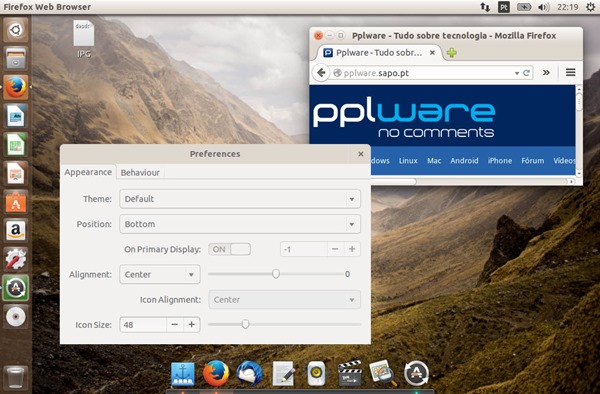Open the disc drive launcher icon

tap(16, 317)
